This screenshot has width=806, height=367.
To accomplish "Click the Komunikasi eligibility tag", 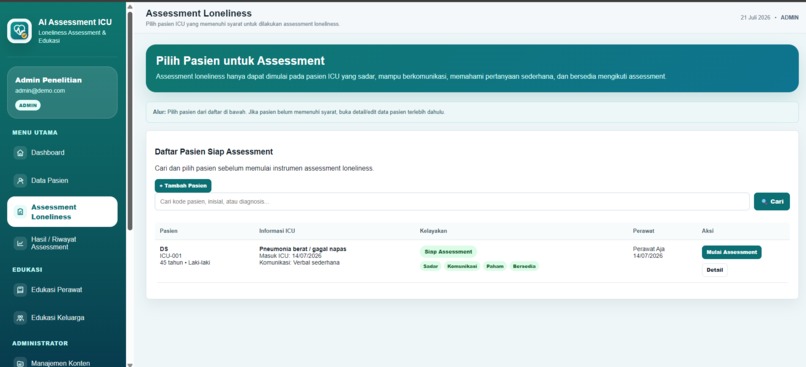I will (x=462, y=266).
